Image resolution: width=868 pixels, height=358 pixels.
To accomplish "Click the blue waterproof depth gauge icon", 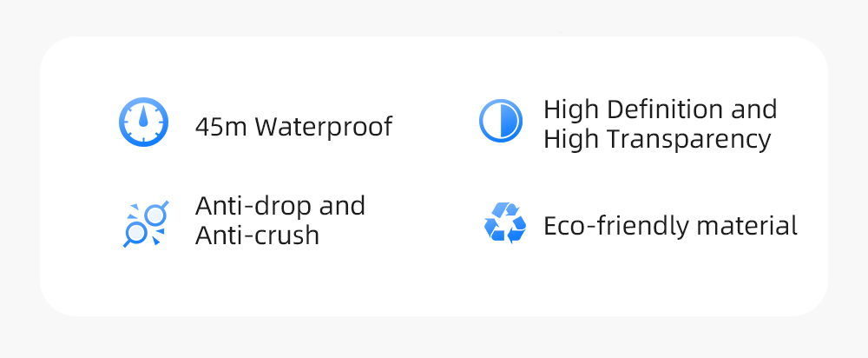I will pos(143,122).
